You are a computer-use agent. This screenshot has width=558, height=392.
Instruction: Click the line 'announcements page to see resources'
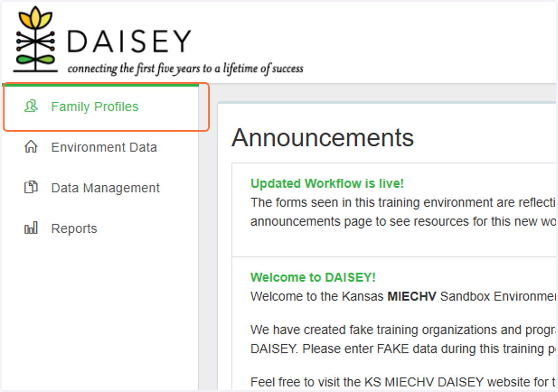pyautogui.click(x=404, y=222)
